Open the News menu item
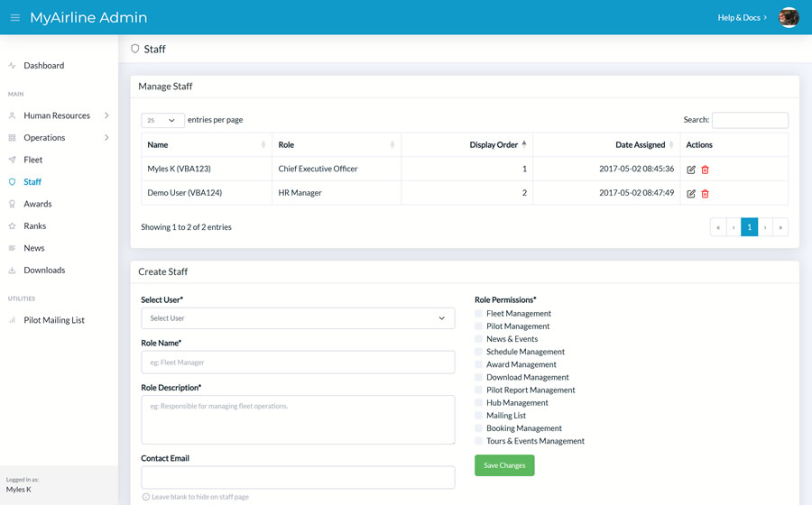Image resolution: width=812 pixels, height=505 pixels. tap(34, 248)
